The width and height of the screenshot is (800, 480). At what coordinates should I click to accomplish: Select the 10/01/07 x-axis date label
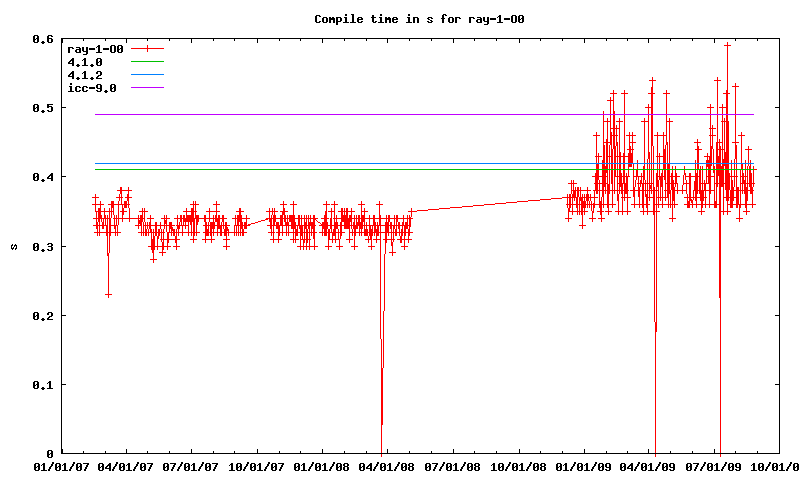pyautogui.click(x=258, y=466)
